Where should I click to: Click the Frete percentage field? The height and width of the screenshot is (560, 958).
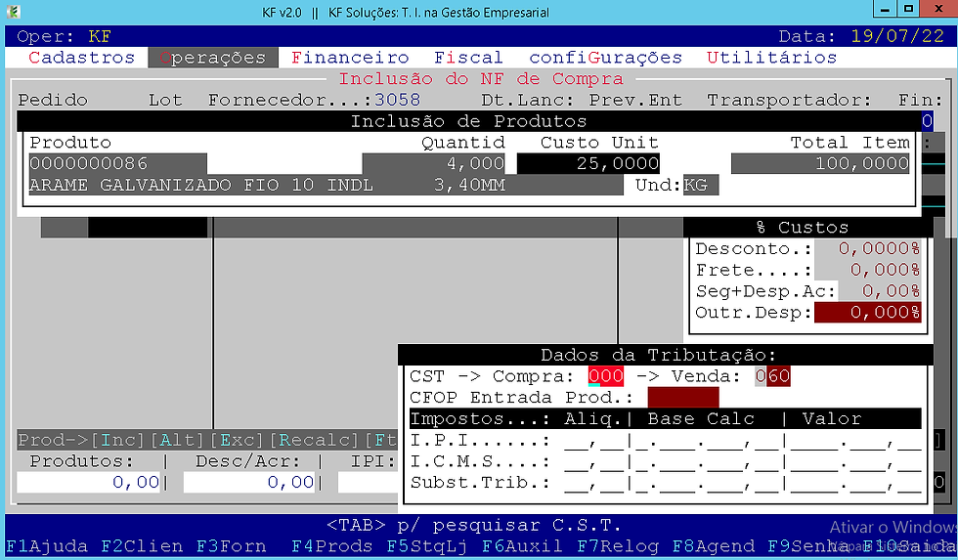point(868,270)
